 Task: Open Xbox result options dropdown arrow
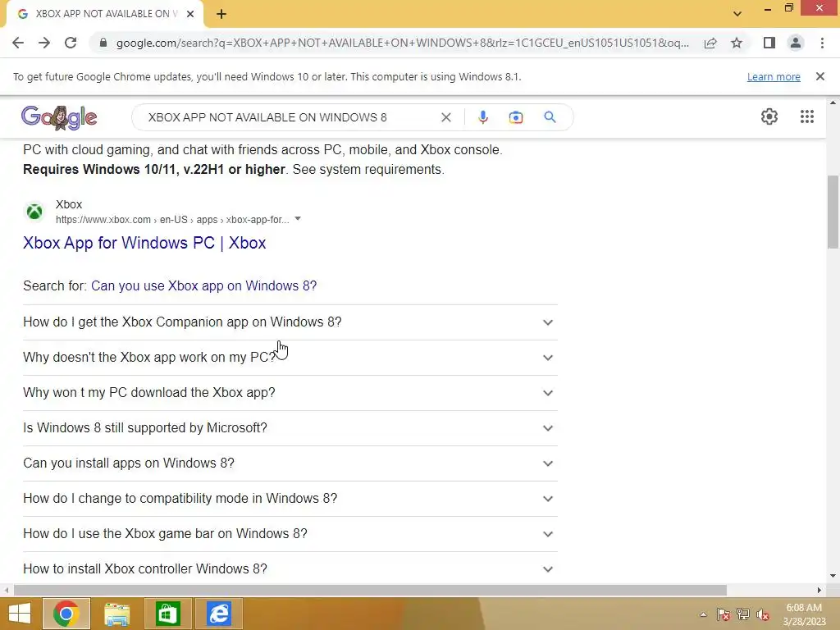pyautogui.click(x=298, y=219)
